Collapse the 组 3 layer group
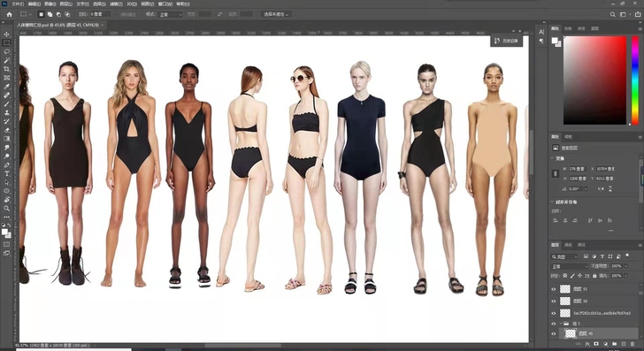 (x=561, y=324)
